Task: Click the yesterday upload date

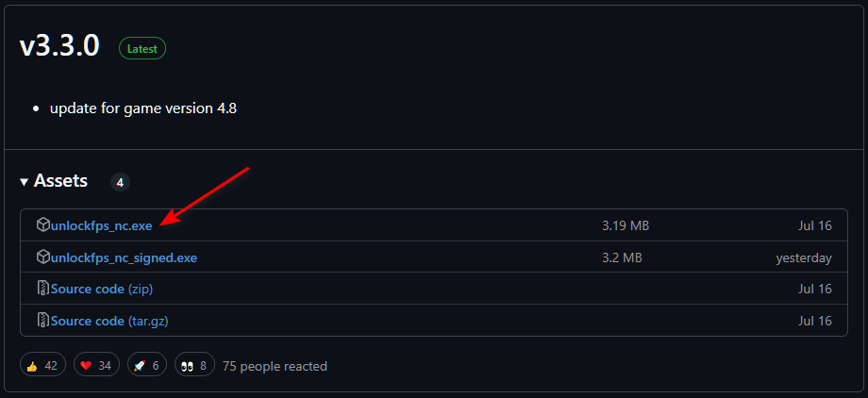Action: 804,257
